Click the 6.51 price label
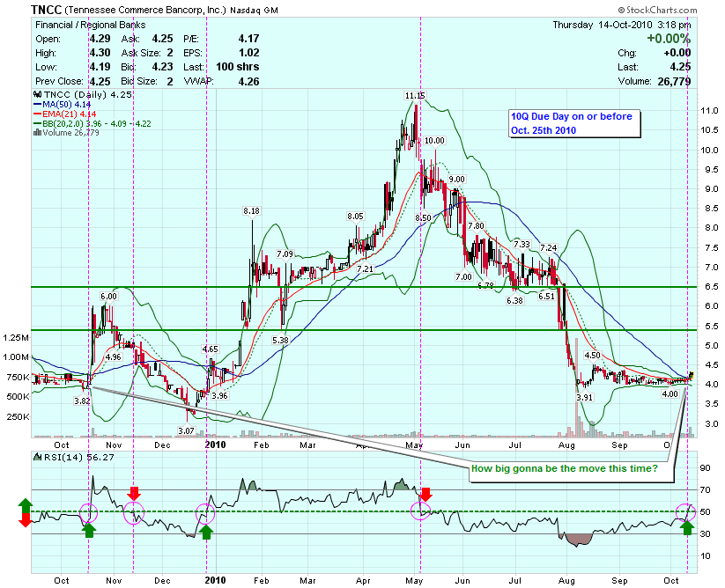Image resolution: width=725 pixels, height=588 pixels. click(546, 296)
